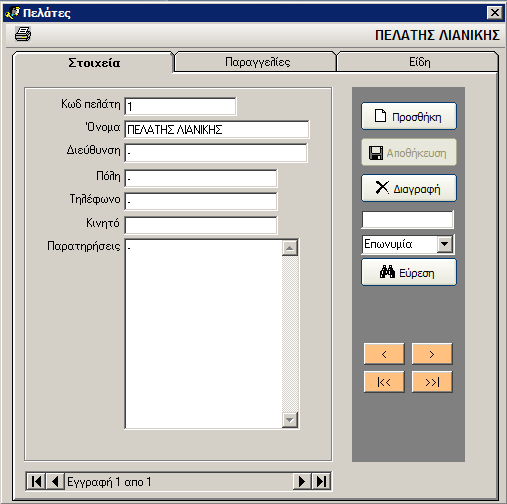The height and width of the screenshot is (504, 507).
Task: Click the Πελάτες window title icon
Action: point(13,13)
